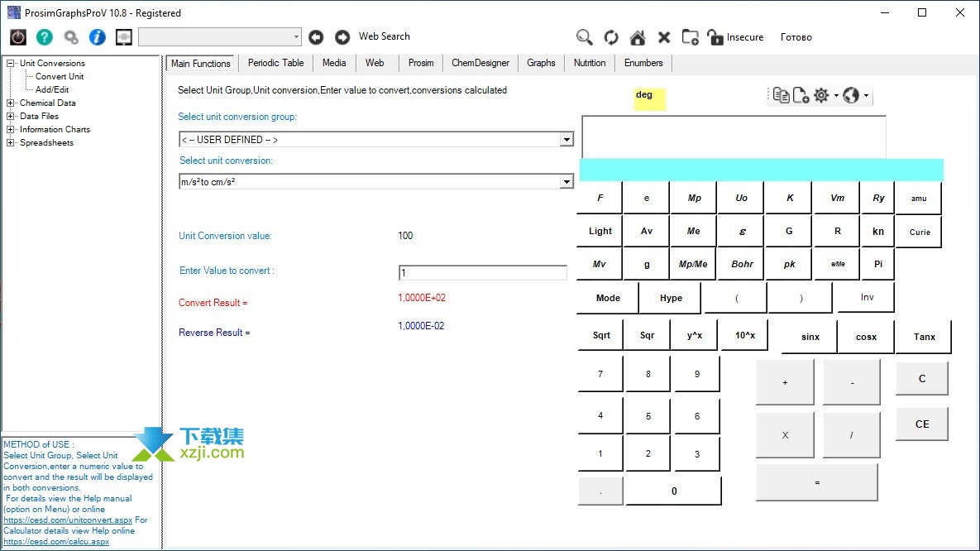Click the calculator Mode key
Viewport: 980px width, 551px height.
click(608, 298)
